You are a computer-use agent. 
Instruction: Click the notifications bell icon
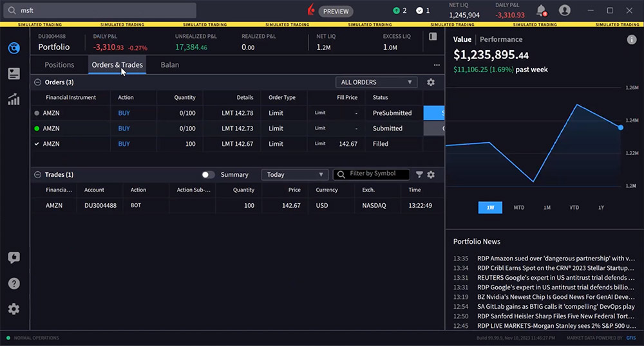tap(541, 10)
